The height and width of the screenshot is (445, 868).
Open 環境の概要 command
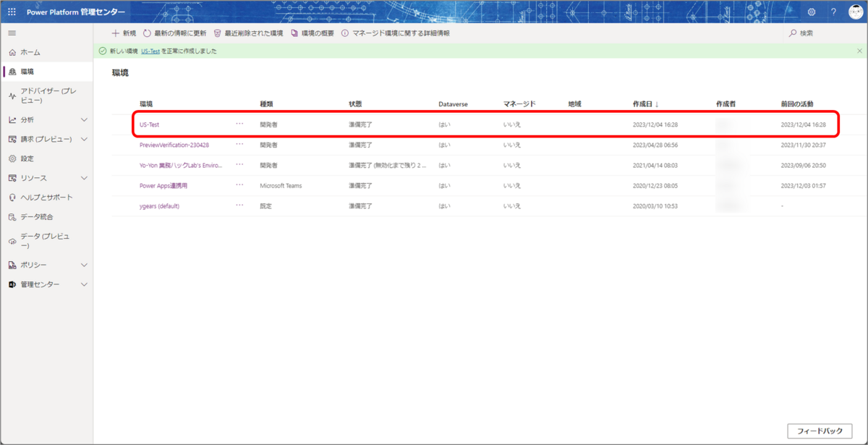(312, 33)
